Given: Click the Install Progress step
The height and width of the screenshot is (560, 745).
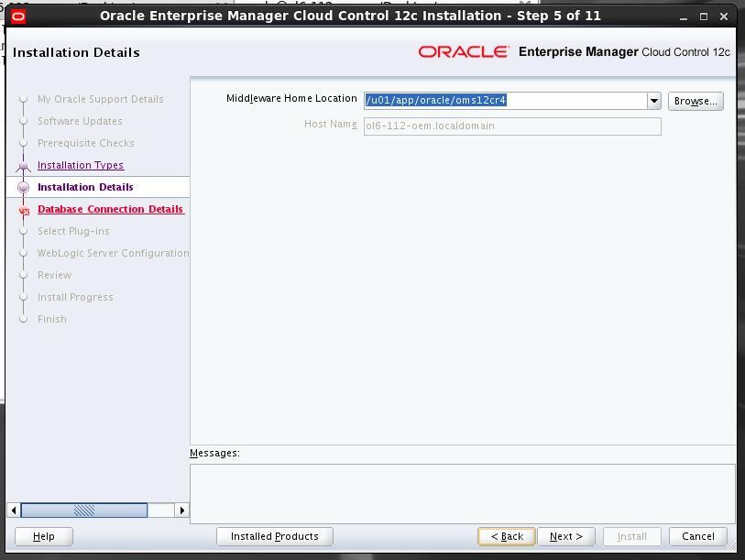Looking at the screenshot, I should coord(75,297).
